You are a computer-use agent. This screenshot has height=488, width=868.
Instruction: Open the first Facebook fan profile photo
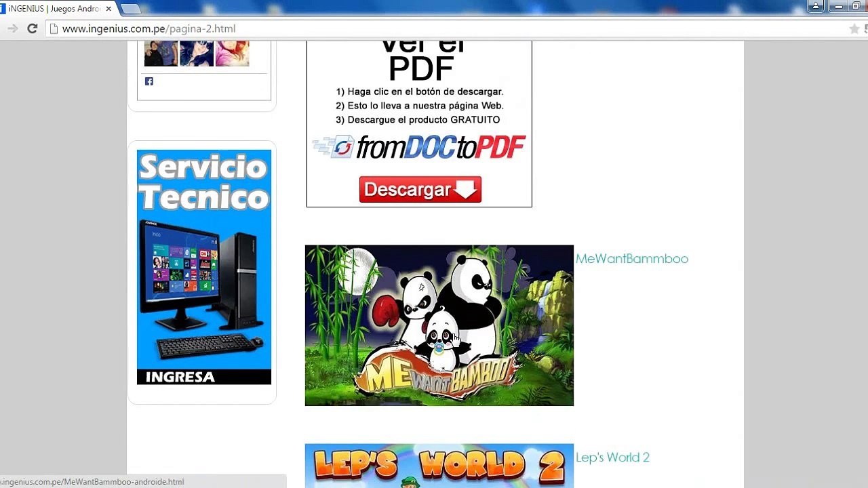[x=161, y=54]
